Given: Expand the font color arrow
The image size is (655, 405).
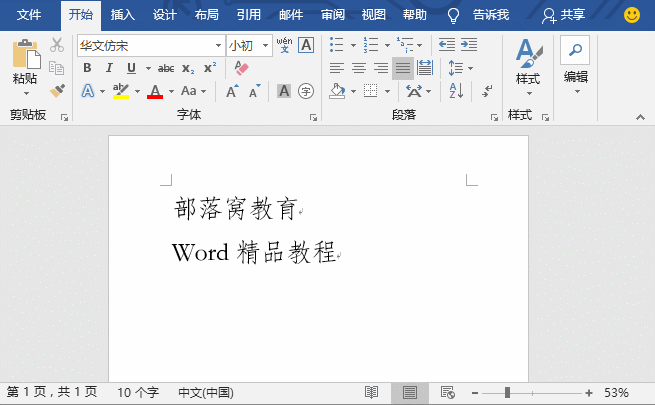Looking at the screenshot, I should click(x=171, y=91).
